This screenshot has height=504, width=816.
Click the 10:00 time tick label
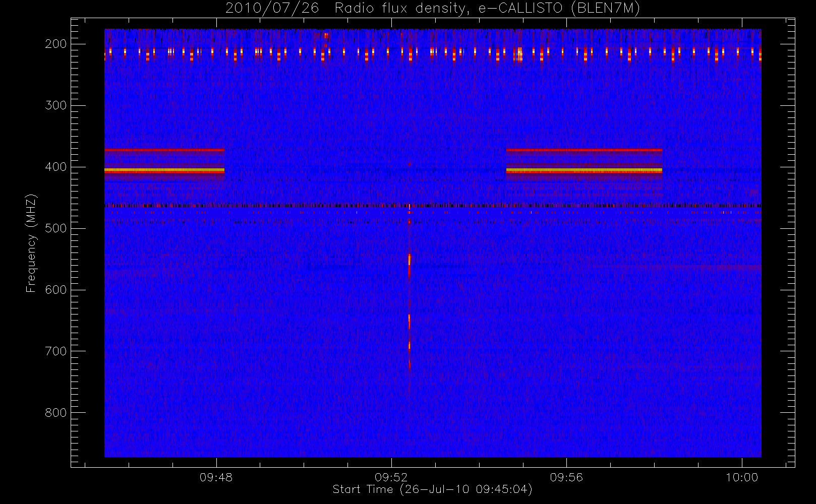[x=741, y=477]
